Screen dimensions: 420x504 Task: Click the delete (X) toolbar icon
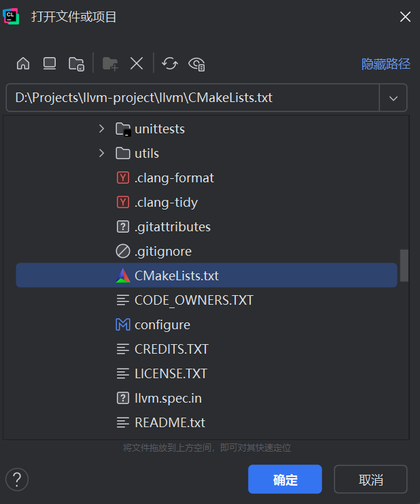(x=137, y=63)
